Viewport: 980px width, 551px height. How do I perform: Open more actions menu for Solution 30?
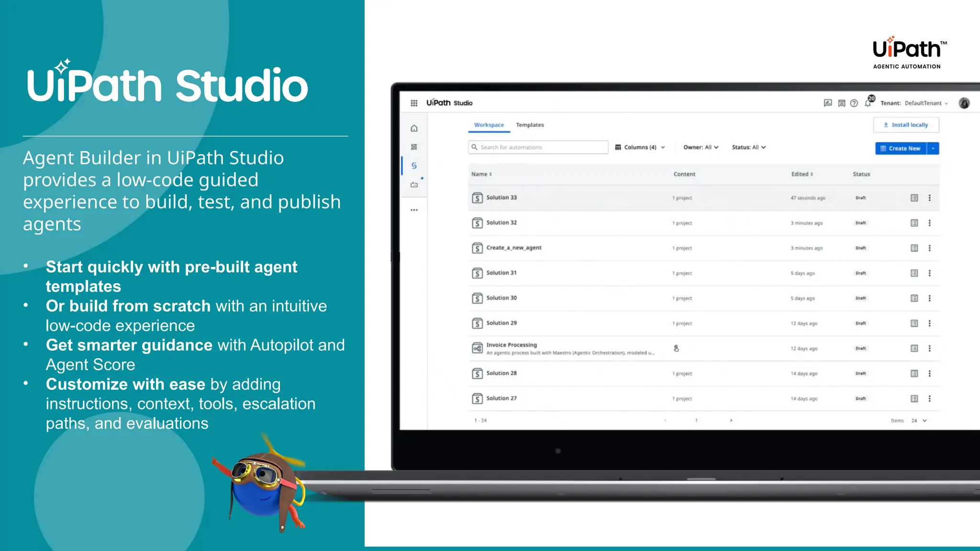(930, 298)
